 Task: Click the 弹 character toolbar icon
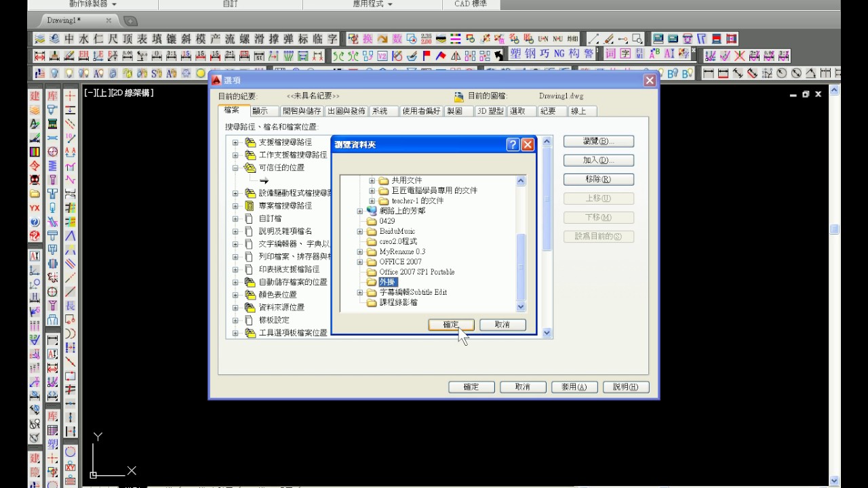coord(289,39)
